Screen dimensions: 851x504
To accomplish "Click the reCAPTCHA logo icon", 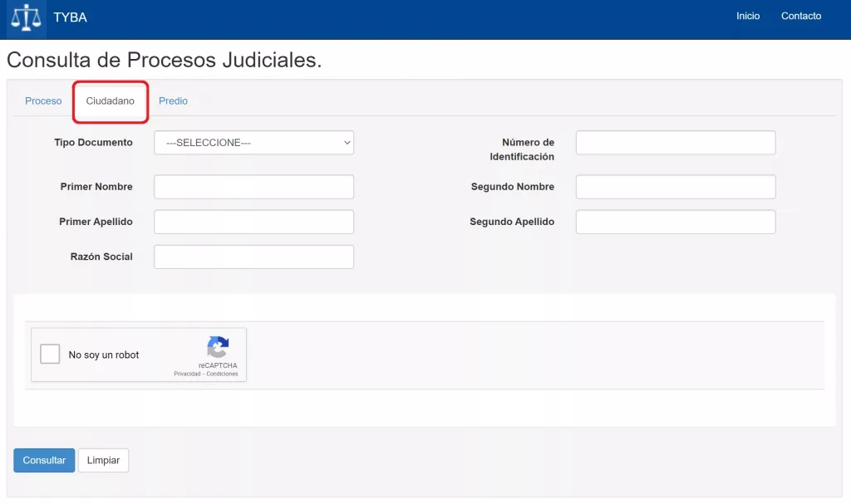I will [218, 347].
